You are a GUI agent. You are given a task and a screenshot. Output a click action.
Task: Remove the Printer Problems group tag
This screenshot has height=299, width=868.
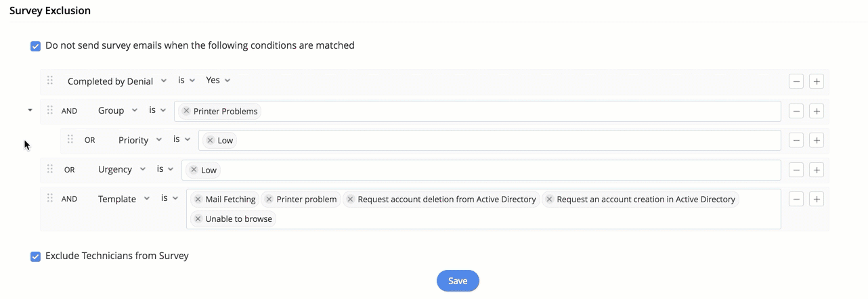(x=186, y=111)
